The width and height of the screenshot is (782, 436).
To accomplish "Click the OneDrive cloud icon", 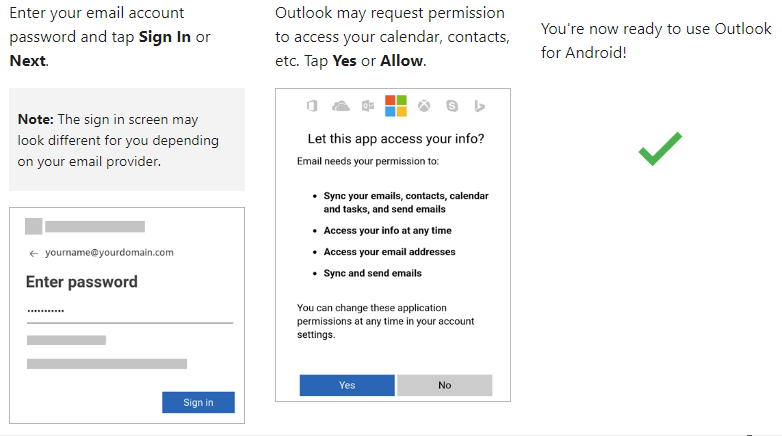I will [341, 106].
